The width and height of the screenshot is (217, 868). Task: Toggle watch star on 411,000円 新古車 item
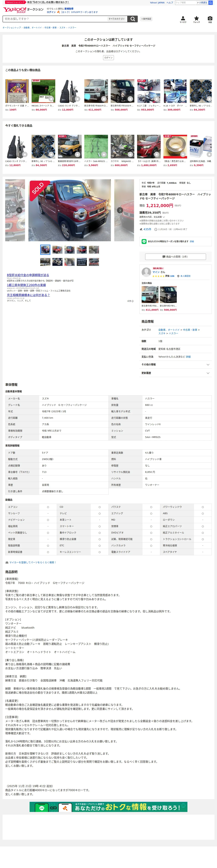pos(104,99)
